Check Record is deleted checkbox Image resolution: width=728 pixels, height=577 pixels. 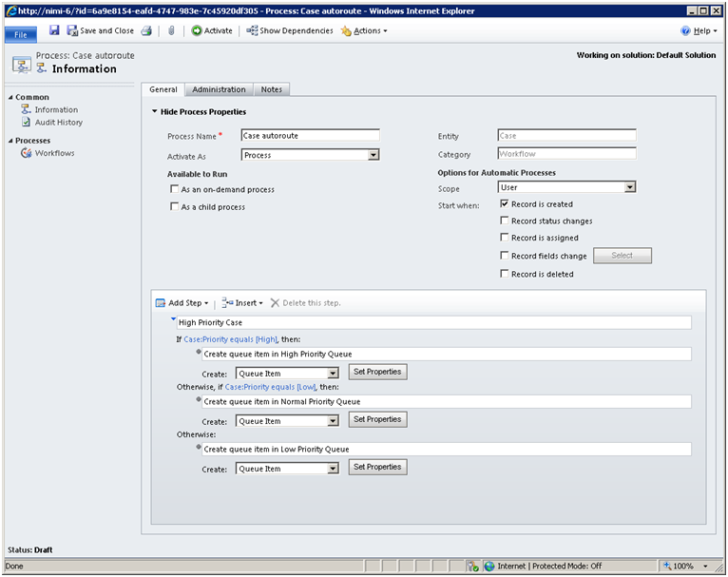505,275
